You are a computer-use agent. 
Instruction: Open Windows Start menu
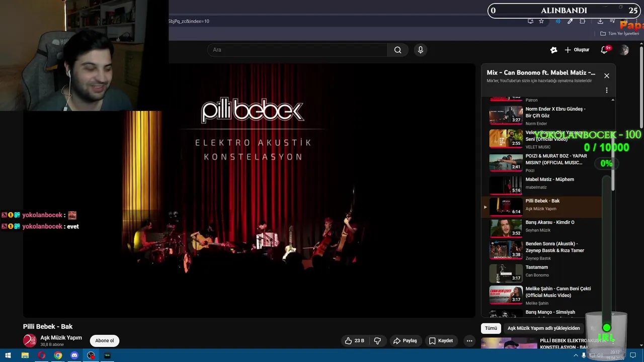[x=8, y=355]
